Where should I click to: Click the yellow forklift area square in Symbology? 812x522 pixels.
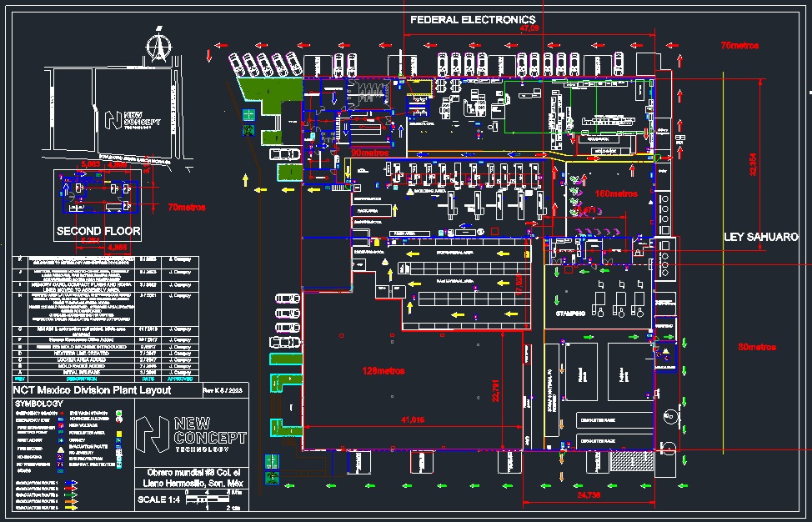coord(119,434)
